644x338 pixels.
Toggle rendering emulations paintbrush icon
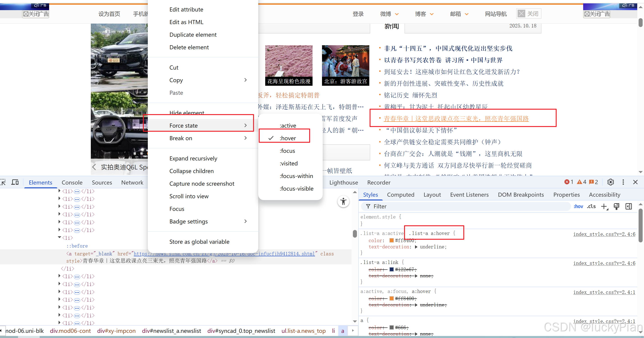coord(617,206)
